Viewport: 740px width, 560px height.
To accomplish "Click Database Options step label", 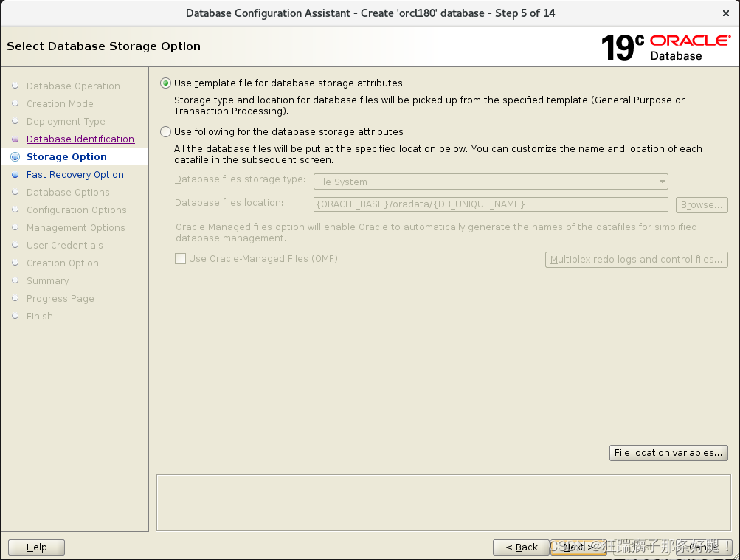I will 68,192.
